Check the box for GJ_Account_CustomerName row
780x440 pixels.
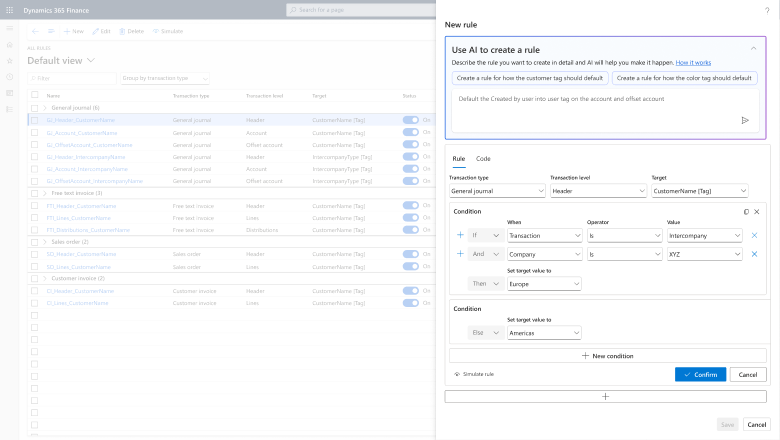point(35,132)
